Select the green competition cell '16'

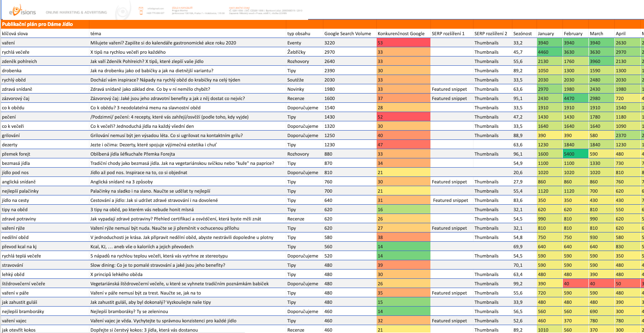[x=403, y=209]
